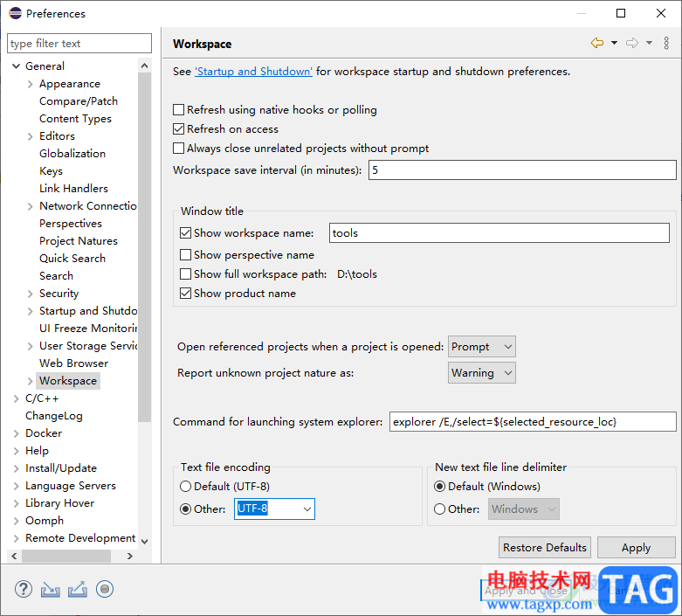The image size is (682, 616).
Task: Click the workspace name field containing tools
Action: click(499, 233)
